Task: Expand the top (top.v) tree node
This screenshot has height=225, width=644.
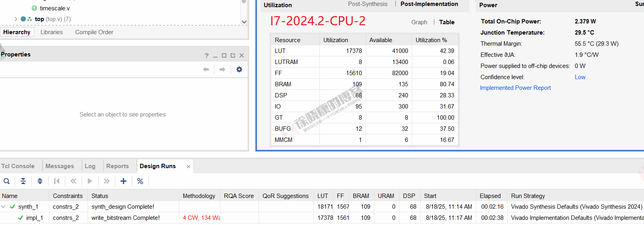Action: [16, 19]
